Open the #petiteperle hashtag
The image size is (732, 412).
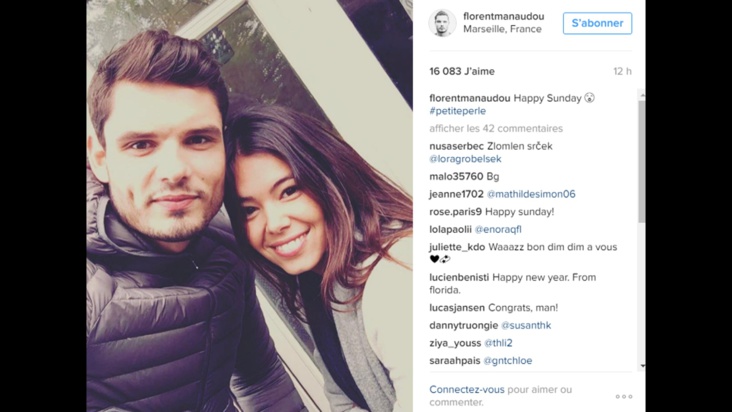(458, 111)
